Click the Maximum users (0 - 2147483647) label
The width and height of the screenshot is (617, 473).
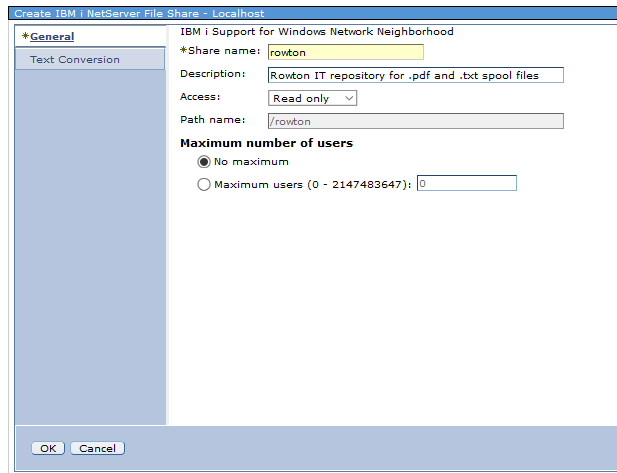pyautogui.click(x=312, y=184)
